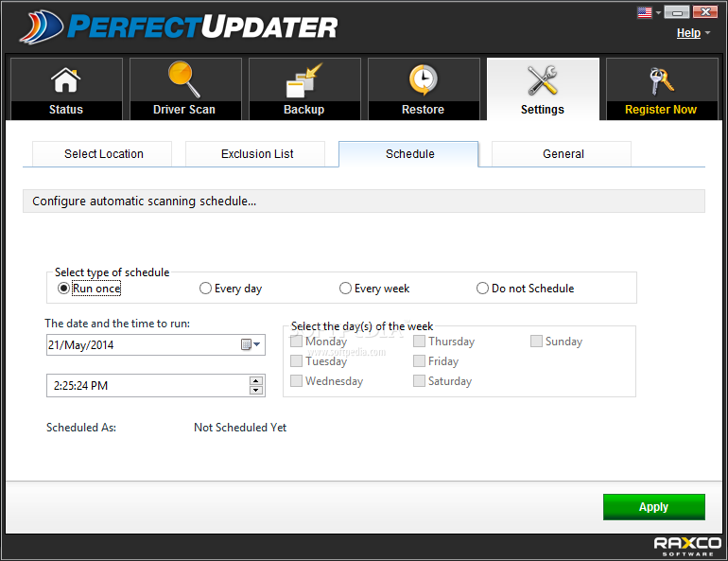Close the PerfectUpdater window
This screenshot has width=728, height=561.
tap(705, 12)
